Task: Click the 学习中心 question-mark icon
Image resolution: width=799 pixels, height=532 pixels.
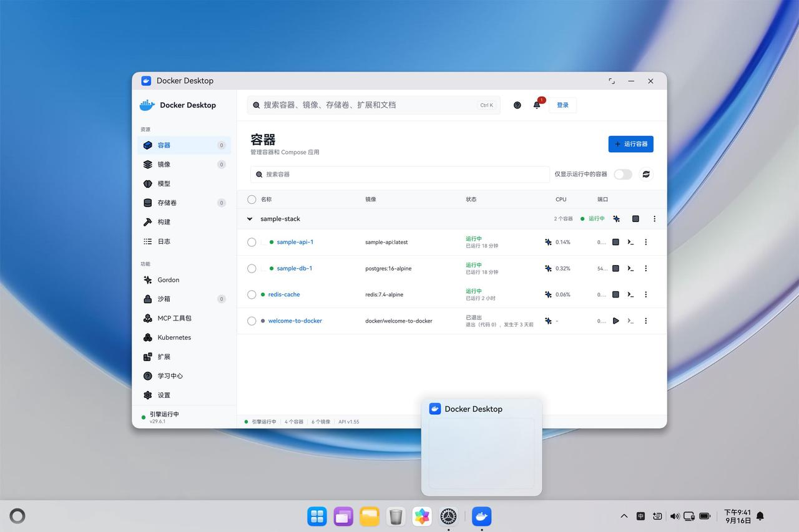Action: [x=148, y=376]
